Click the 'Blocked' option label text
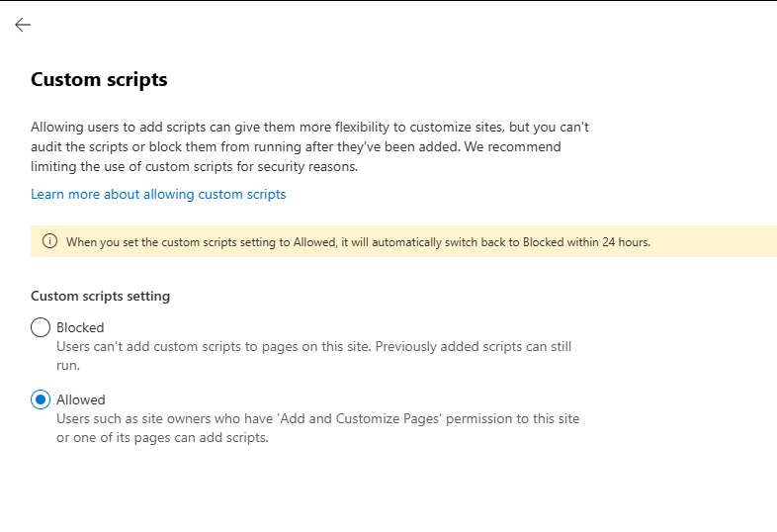The width and height of the screenshot is (777, 532). tap(80, 327)
